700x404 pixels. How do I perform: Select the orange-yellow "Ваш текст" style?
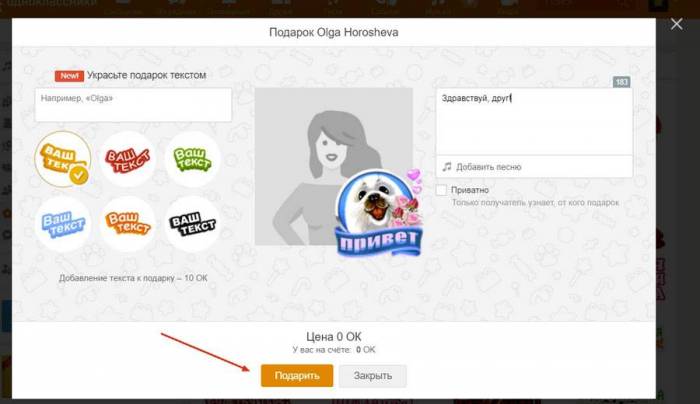[63, 158]
